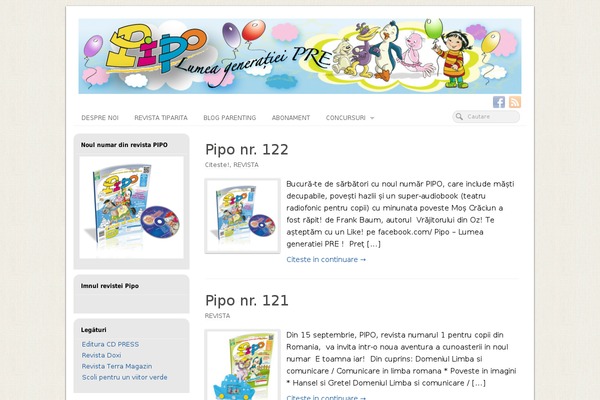
Task: Click Citeste in continuare under Pipo 122
Action: click(x=326, y=260)
